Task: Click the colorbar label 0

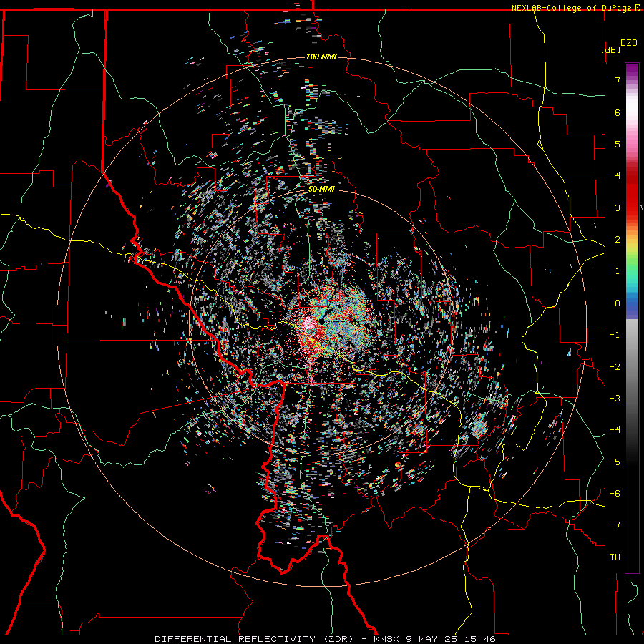Action: click(618, 303)
